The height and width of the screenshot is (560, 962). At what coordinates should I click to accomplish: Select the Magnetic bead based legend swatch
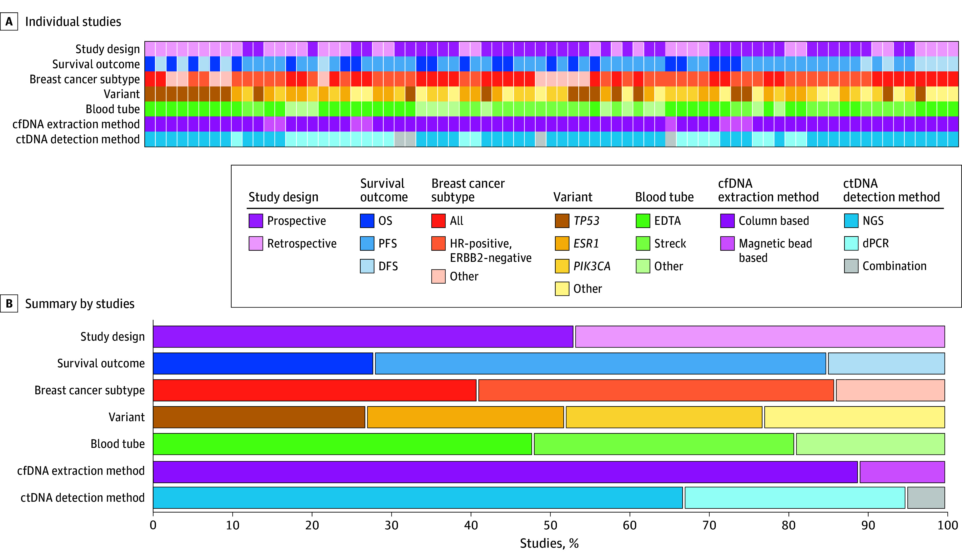click(x=728, y=243)
